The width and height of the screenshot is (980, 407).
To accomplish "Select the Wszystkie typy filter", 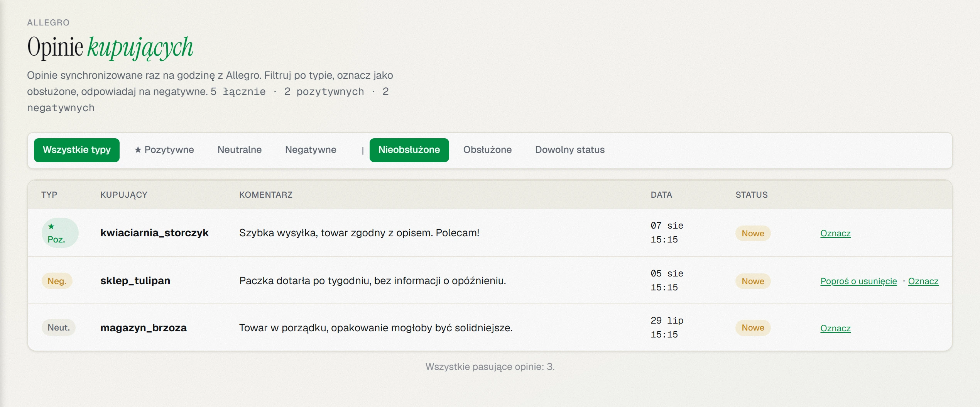I will [77, 150].
